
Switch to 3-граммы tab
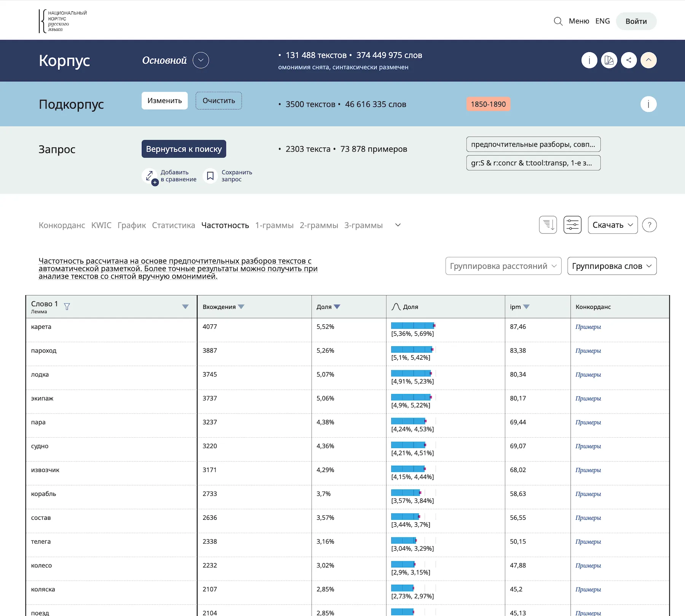[x=363, y=225]
